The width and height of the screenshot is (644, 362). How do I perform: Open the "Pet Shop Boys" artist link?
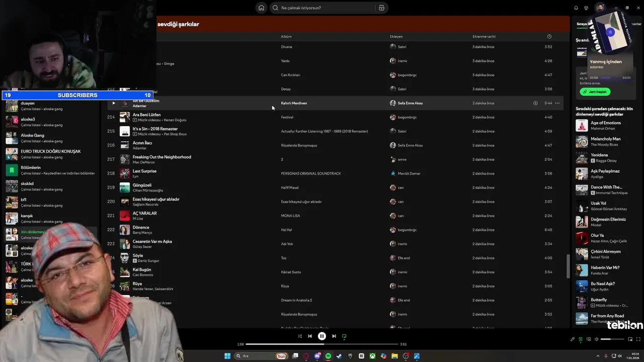[x=175, y=134]
